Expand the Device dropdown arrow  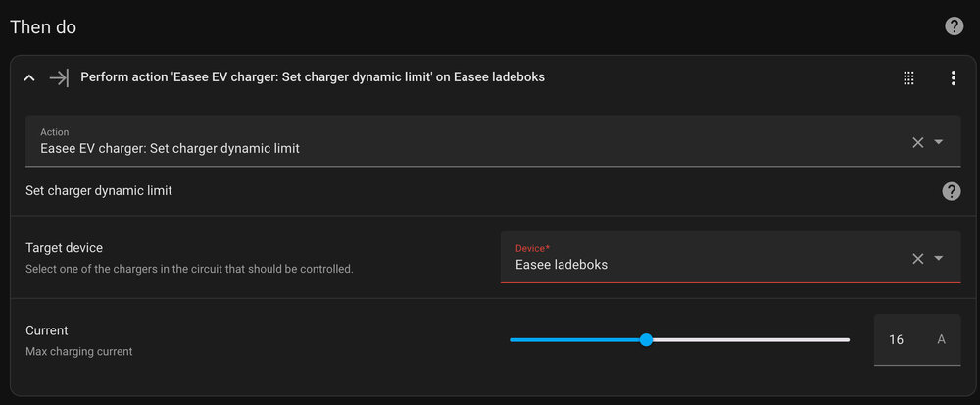coord(939,258)
